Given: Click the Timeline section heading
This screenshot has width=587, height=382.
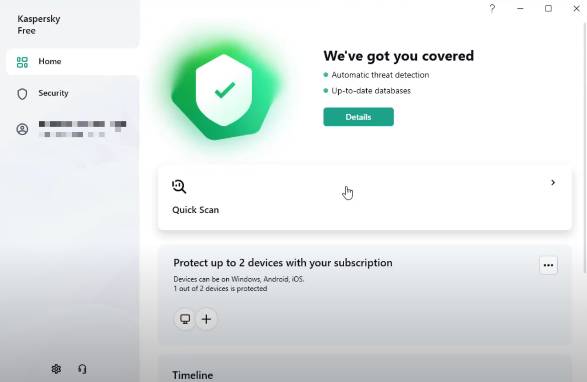Looking at the screenshot, I should pyautogui.click(x=192, y=375).
